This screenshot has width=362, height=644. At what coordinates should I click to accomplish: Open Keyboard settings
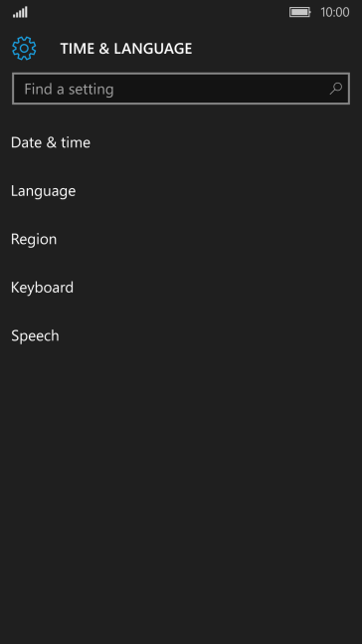click(181, 288)
